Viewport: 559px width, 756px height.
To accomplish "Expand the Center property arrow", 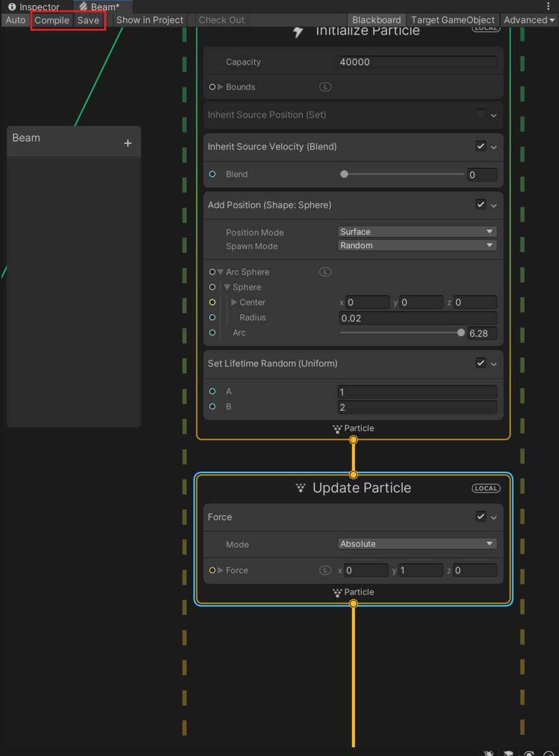I will click(x=234, y=302).
